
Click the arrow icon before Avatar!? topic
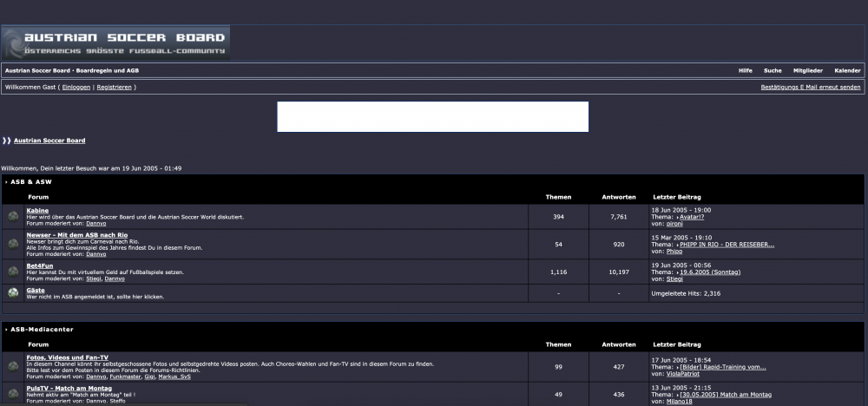[678, 218]
